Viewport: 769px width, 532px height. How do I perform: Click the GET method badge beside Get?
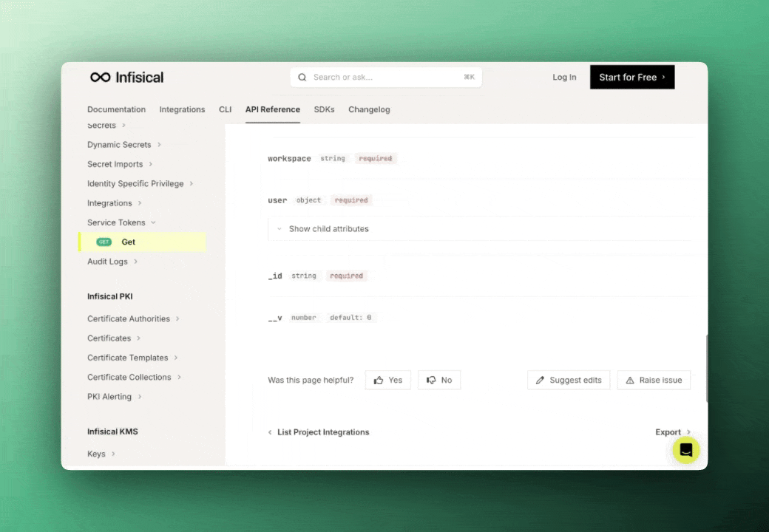[x=104, y=242]
